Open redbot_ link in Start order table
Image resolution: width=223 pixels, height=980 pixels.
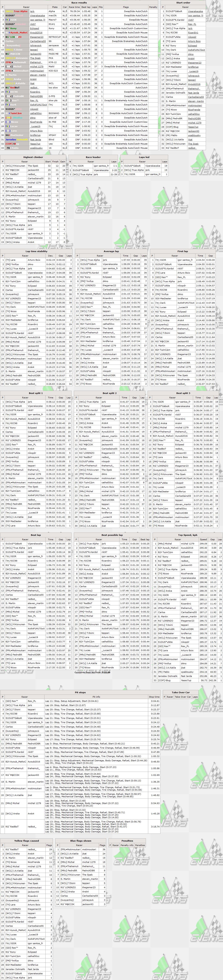[192, 148]
